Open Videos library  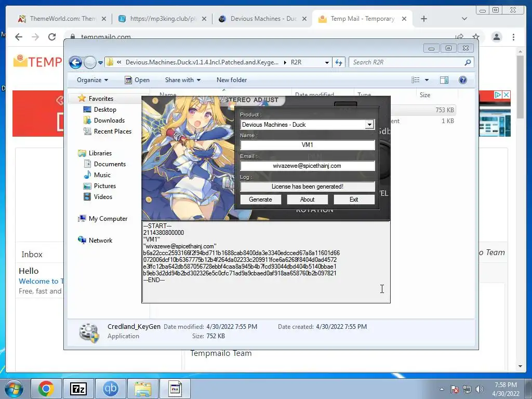tap(103, 197)
